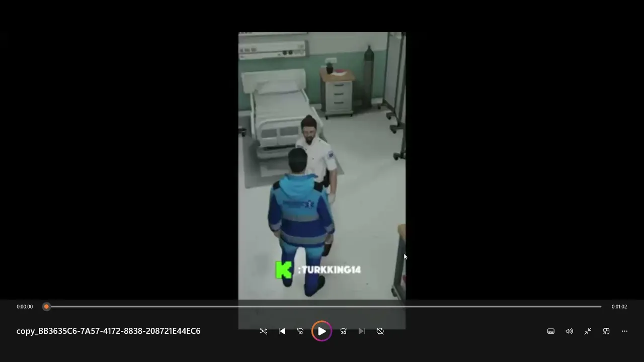Skip forward 30 seconds
The width and height of the screenshot is (644, 362).
click(x=343, y=331)
